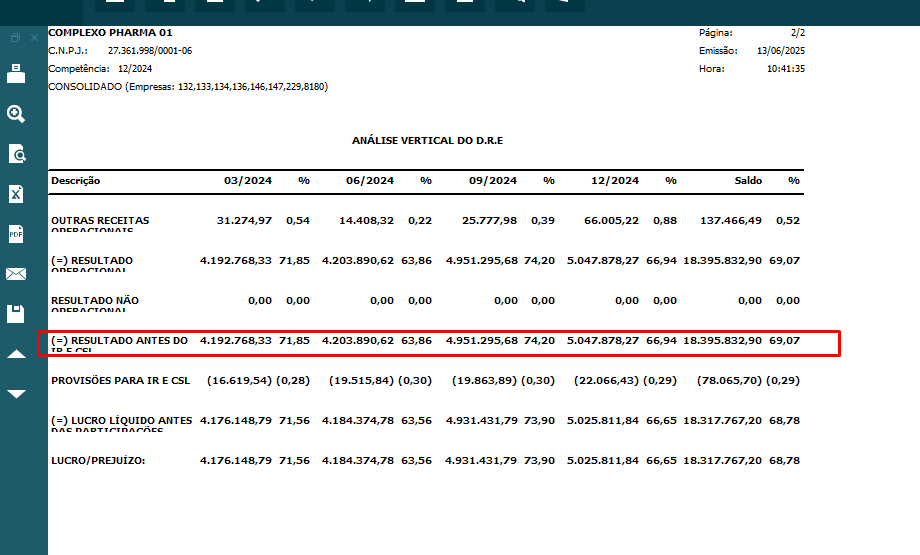Send the report by email envelope icon
The image size is (920, 555).
pyautogui.click(x=16, y=274)
